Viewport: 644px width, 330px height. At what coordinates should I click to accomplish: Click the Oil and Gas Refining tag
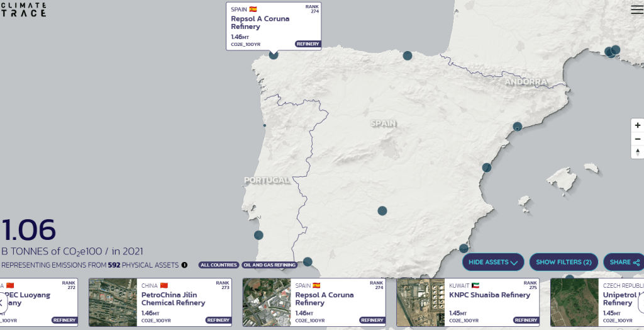click(x=270, y=265)
